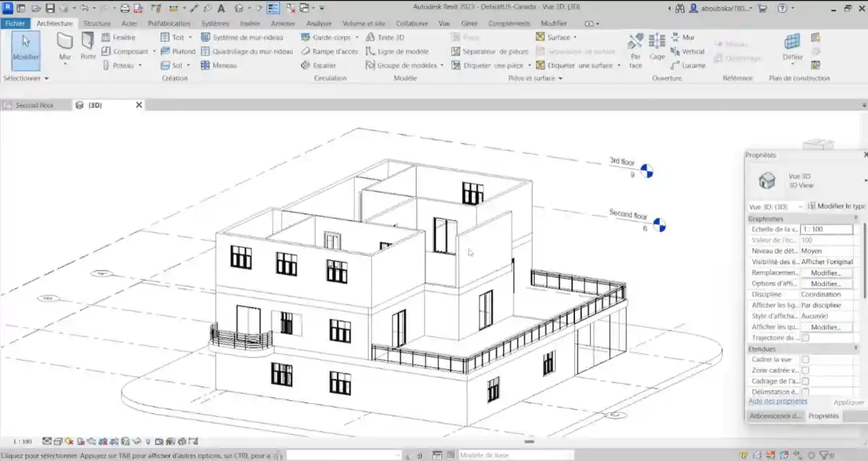Click the Par face opening tool
Screen dimensions: 868x461
click(x=635, y=50)
